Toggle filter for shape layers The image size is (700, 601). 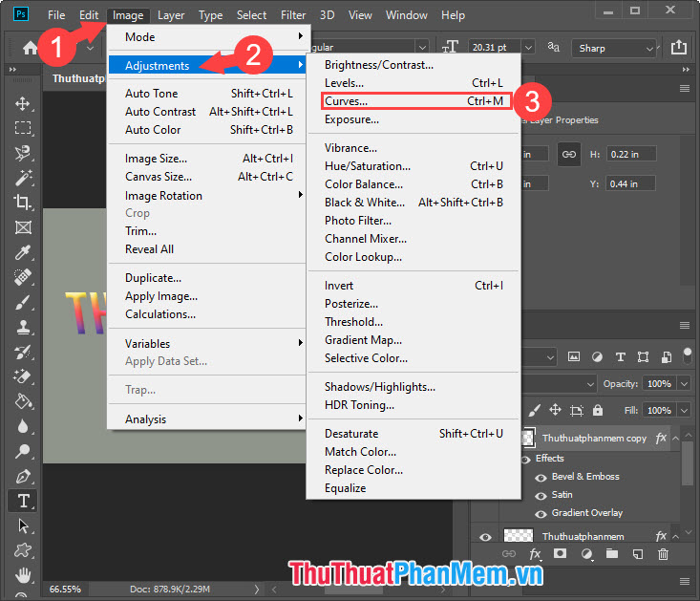(x=643, y=356)
